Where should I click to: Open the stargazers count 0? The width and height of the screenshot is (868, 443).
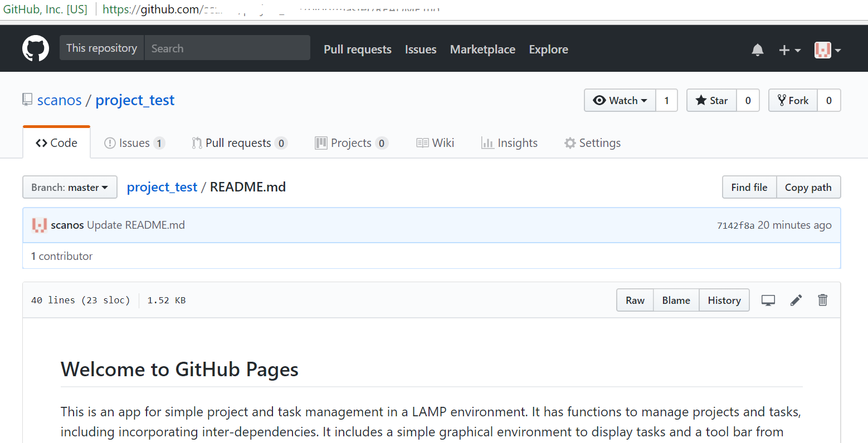click(748, 100)
